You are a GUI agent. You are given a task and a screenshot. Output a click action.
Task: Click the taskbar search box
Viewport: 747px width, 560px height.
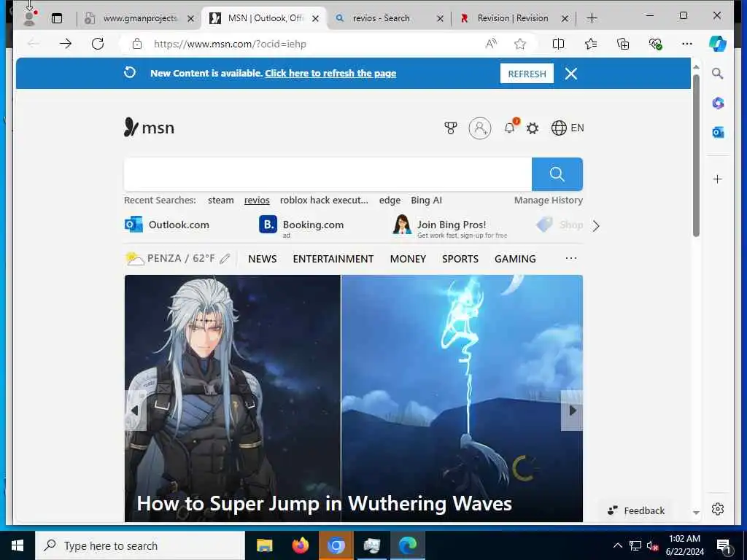click(x=140, y=545)
